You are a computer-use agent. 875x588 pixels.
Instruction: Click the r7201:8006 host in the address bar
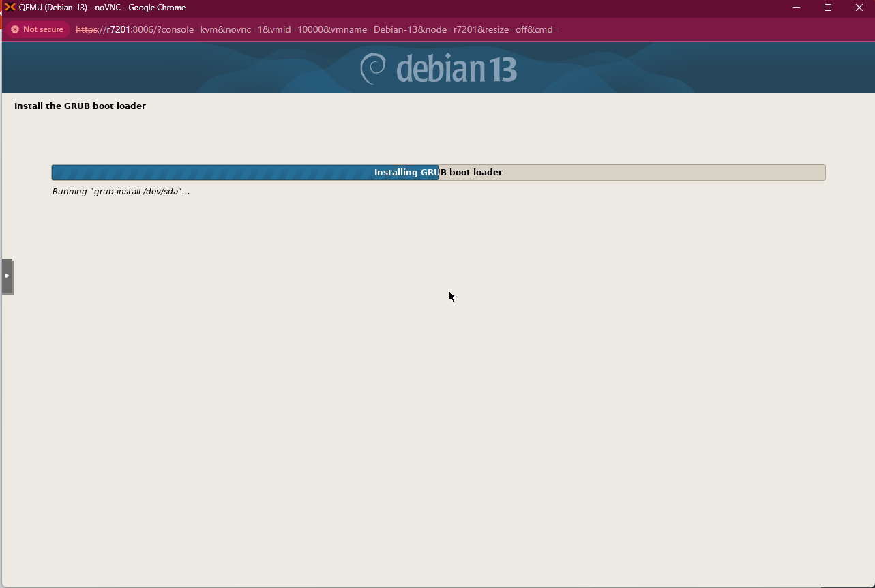[130, 29]
